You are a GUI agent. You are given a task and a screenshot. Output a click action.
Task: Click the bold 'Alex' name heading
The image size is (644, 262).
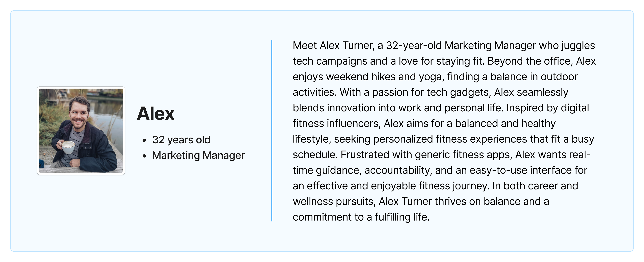click(155, 114)
